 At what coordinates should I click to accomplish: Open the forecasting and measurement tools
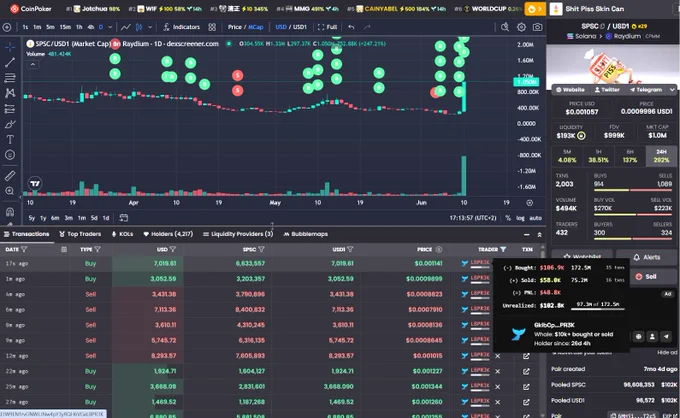[x=10, y=108]
